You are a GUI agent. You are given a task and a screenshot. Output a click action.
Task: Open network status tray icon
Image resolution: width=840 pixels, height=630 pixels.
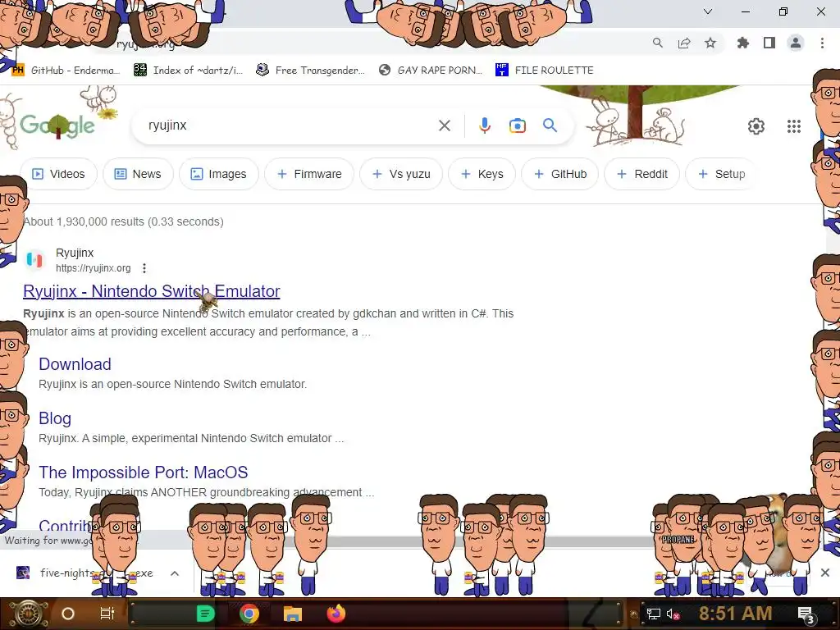653,614
